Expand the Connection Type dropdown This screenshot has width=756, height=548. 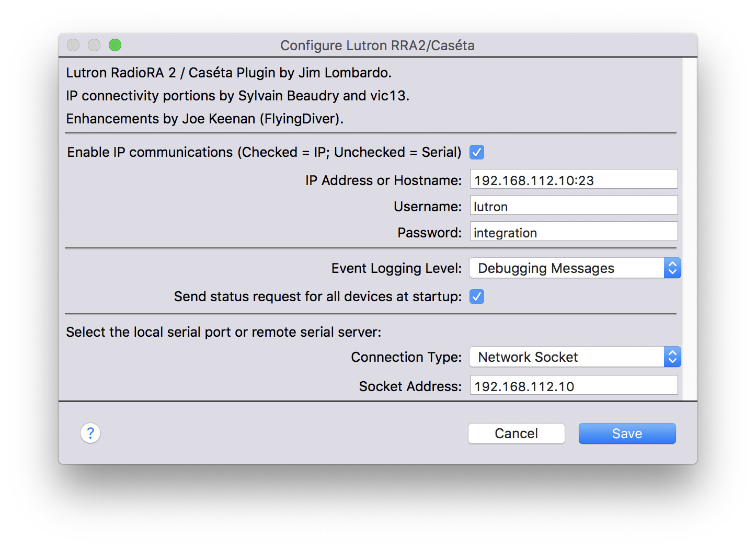tap(575, 357)
